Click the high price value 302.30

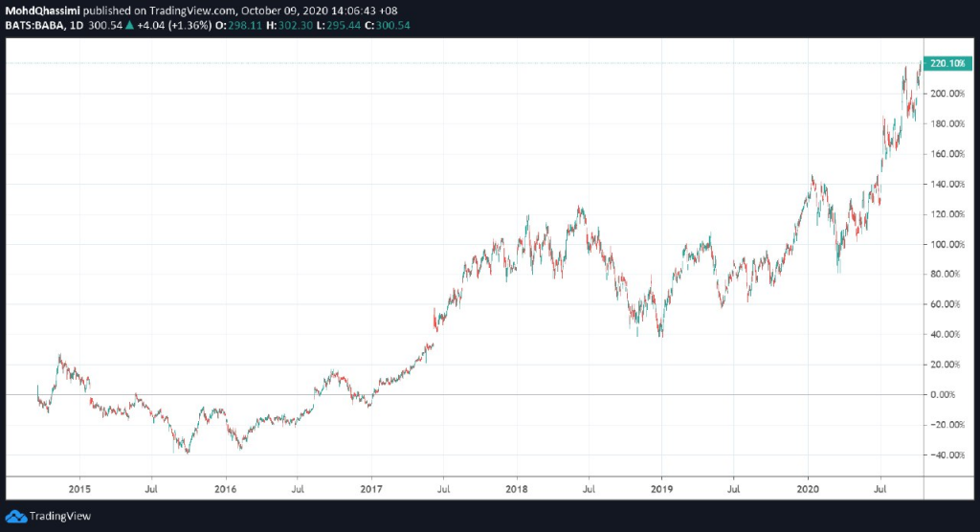point(291,23)
